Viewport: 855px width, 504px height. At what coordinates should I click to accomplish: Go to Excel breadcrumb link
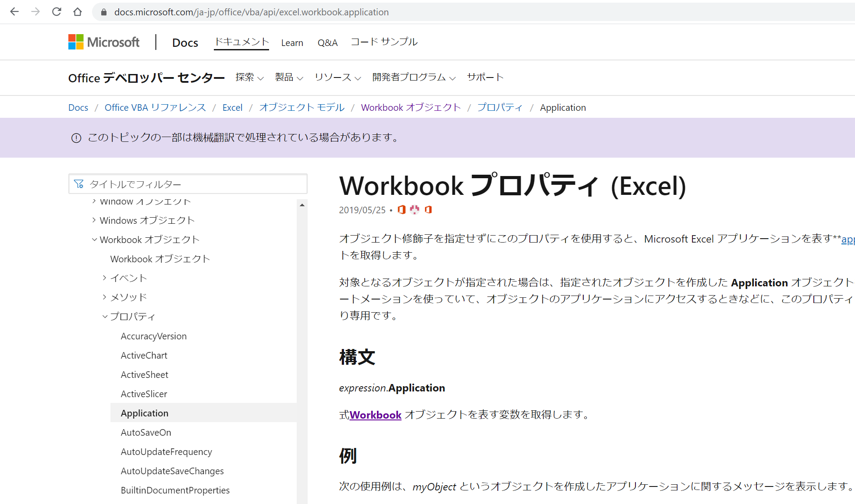pos(232,108)
